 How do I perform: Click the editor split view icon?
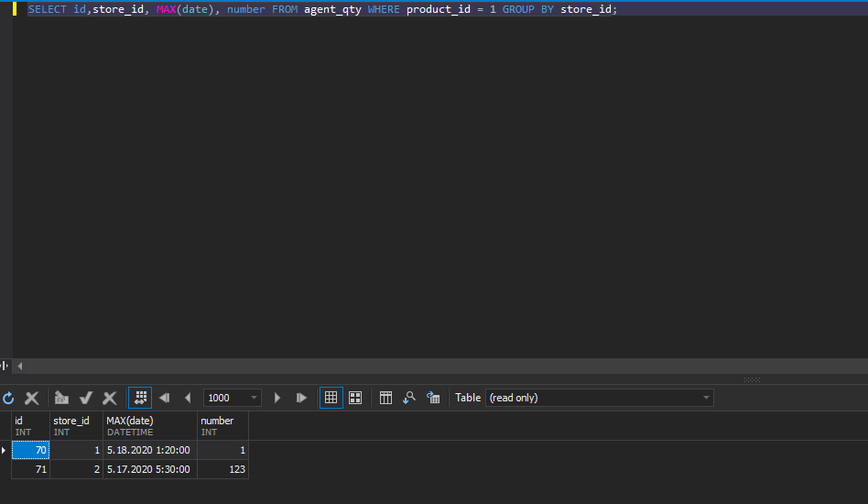click(x=5, y=366)
